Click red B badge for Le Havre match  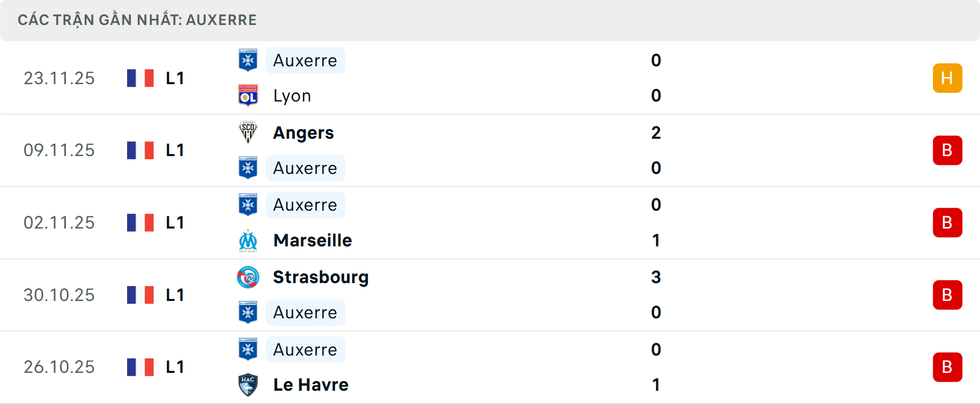(x=947, y=367)
